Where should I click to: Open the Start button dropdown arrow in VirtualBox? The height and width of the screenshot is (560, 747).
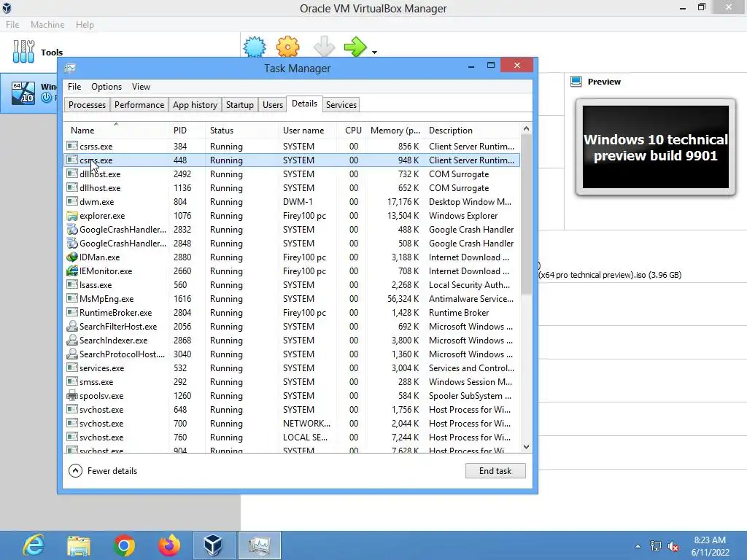pyautogui.click(x=374, y=52)
